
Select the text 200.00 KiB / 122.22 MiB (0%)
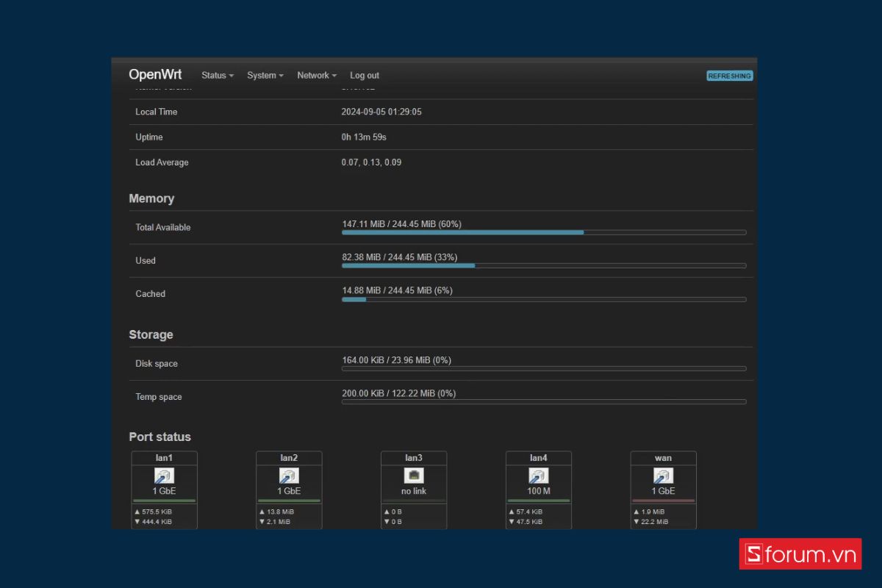click(x=399, y=393)
